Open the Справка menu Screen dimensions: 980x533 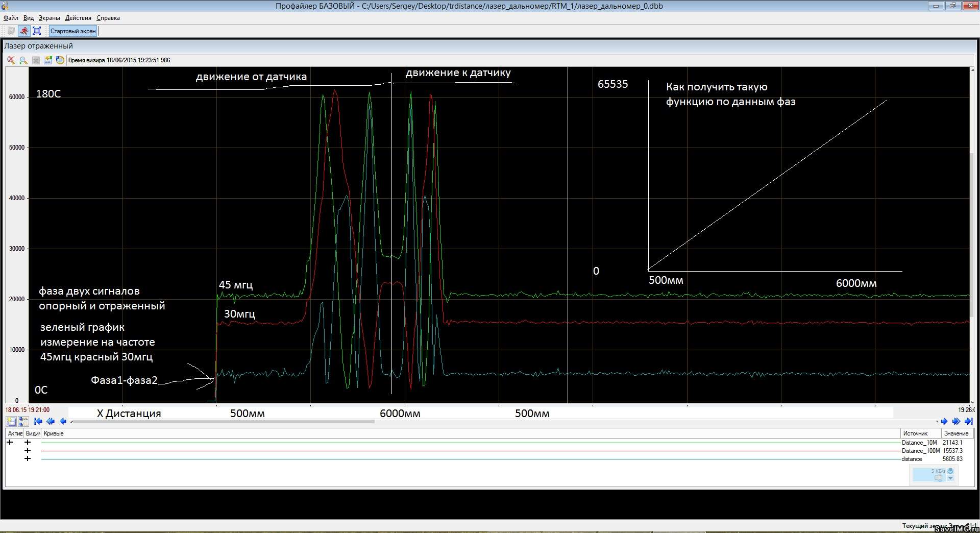pyautogui.click(x=108, y=18)
